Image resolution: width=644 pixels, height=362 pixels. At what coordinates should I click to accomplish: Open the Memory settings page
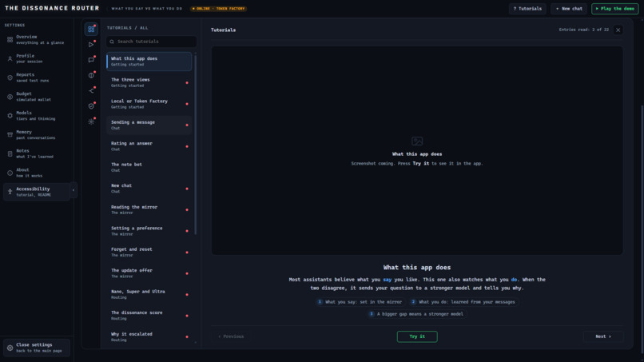pyautogui.click(x=37, y=135)
